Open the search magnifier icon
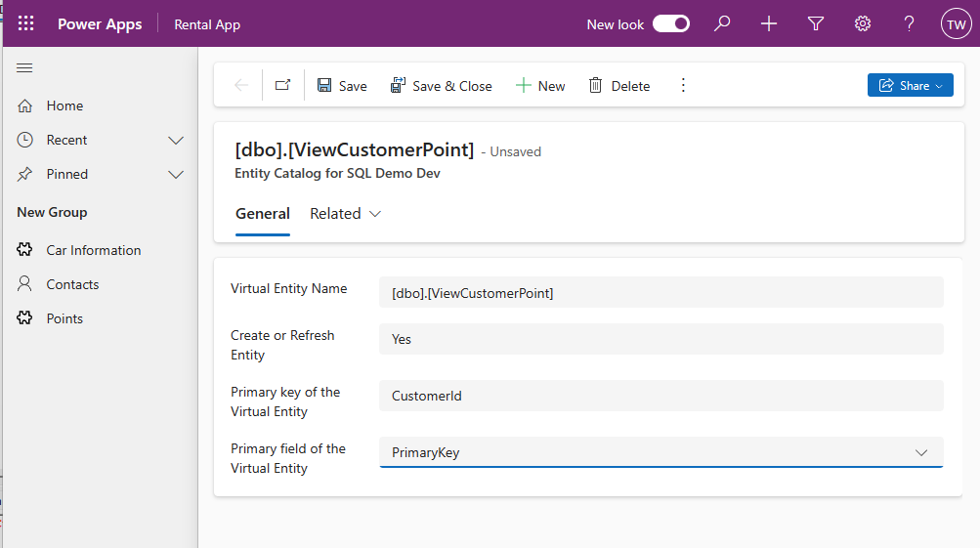Screen dimensions: 980x548 tap(722, 23)
